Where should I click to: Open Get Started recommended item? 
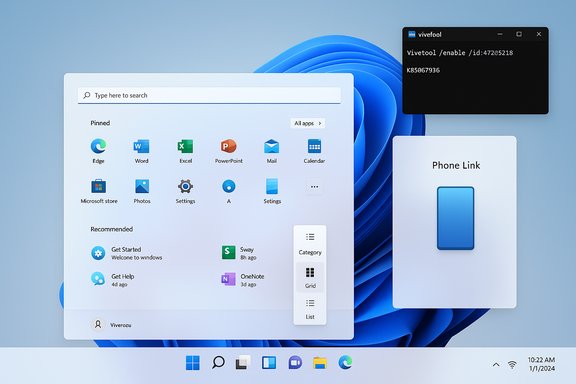[127, 253]
